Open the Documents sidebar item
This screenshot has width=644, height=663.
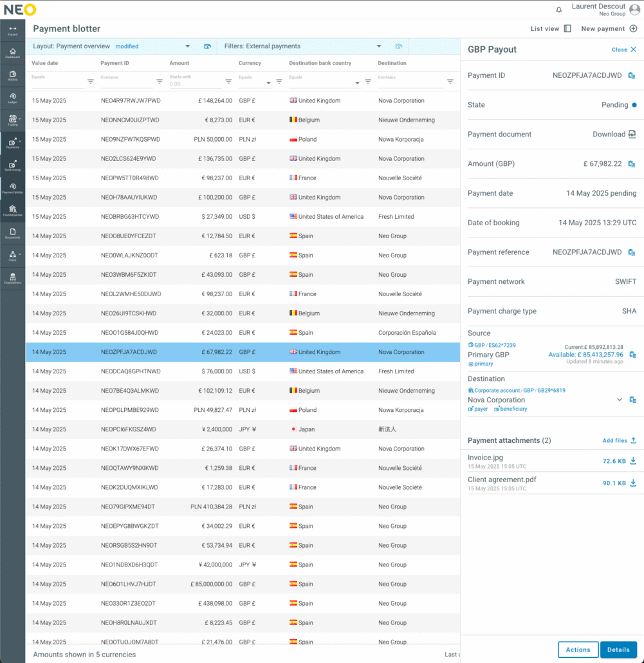(12, 233)
